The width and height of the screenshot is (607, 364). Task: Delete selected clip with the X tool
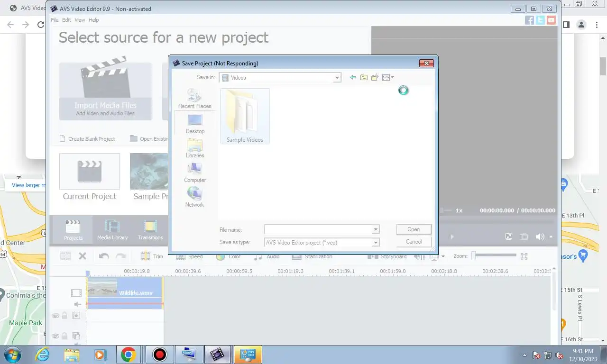(83, 256)
